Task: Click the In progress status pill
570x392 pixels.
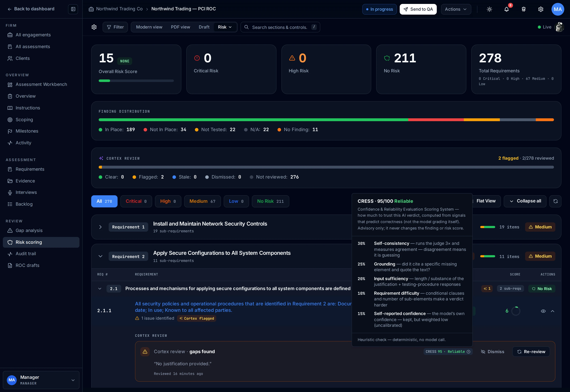Action: pyautogui.click(x=379, y=9)
